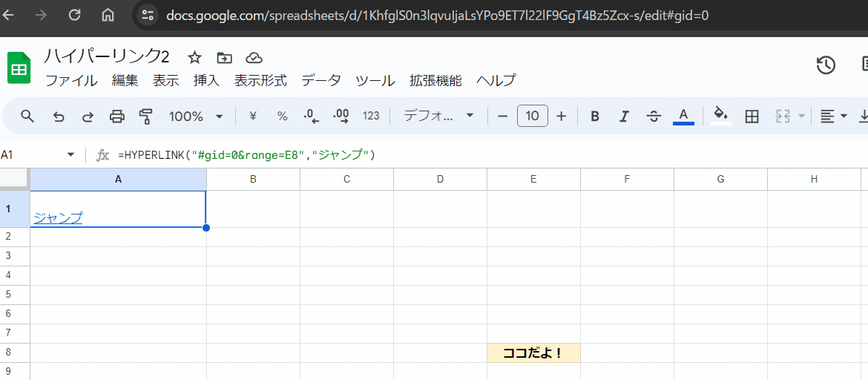The width and height of the screenshot is (868, 380).
Task: Undo the last action
Action: (58, 117)
